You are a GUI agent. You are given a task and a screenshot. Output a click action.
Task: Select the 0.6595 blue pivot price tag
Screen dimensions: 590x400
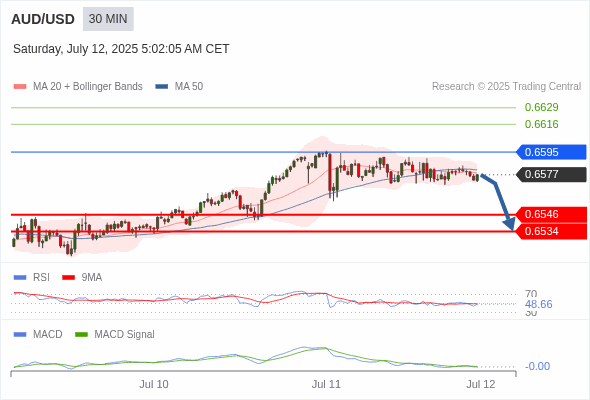tap(551, 152)
